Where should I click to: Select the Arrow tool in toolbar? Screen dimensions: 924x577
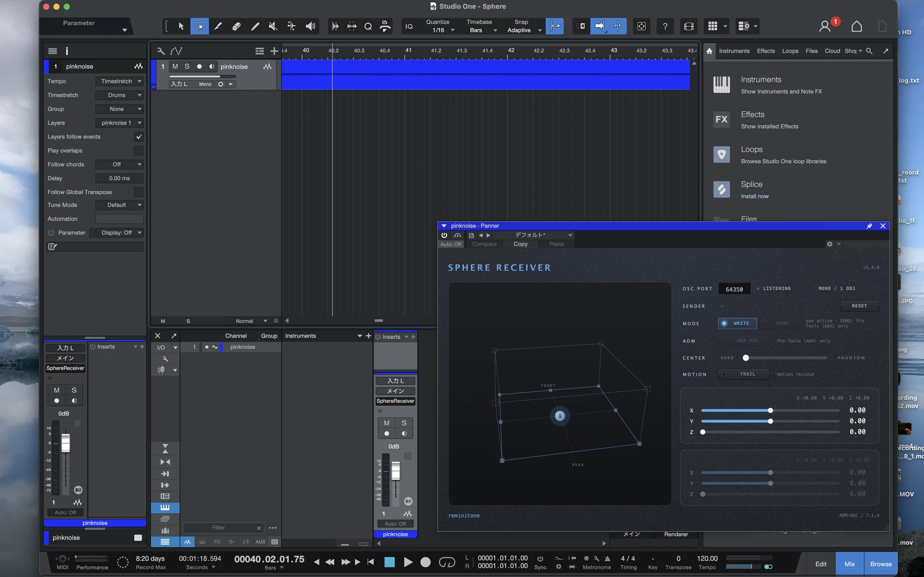click(x=181, y=26)
